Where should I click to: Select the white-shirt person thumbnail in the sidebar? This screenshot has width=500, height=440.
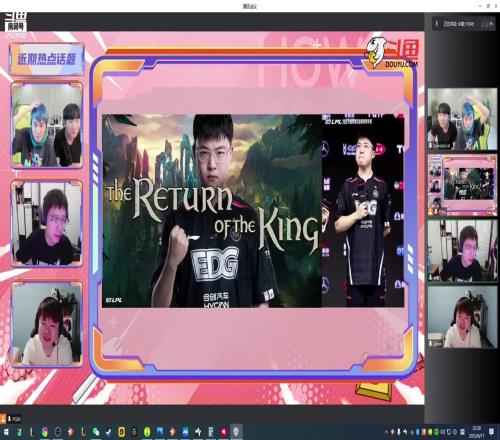click(x=462, y=317)
